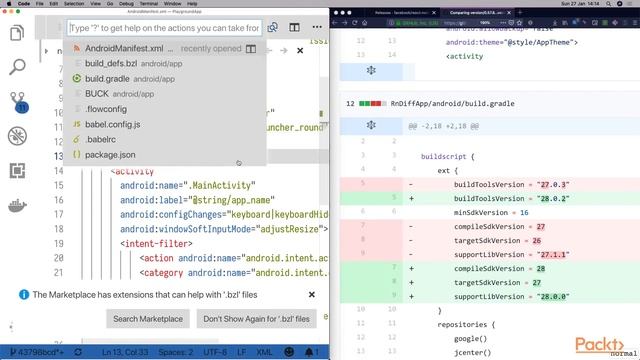
Task: Open the File menu
Action: pyautogui.click(x=40, y=3)
